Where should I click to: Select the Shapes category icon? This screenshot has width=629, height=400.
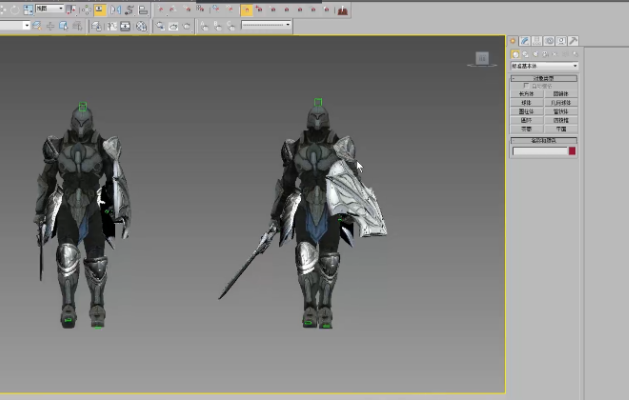[524, 54]
